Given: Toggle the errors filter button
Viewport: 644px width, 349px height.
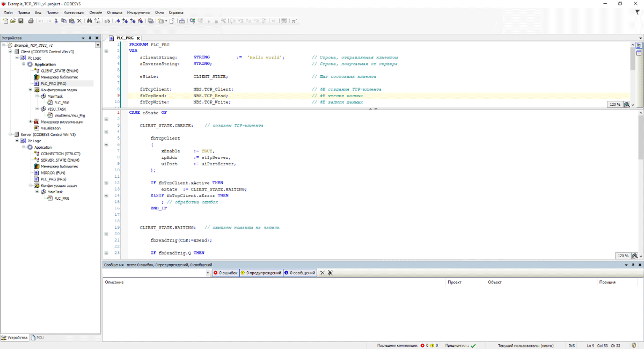Looking at the screenshot, I should (x=225, y=273).
